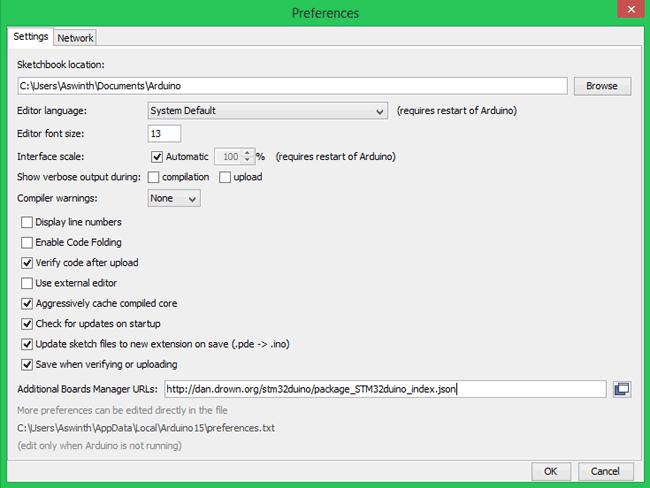Uncheck Aggressively cache compiled core
Viewport: 650px width, 488px height.
pyautogui.click(x=27, y=304)
